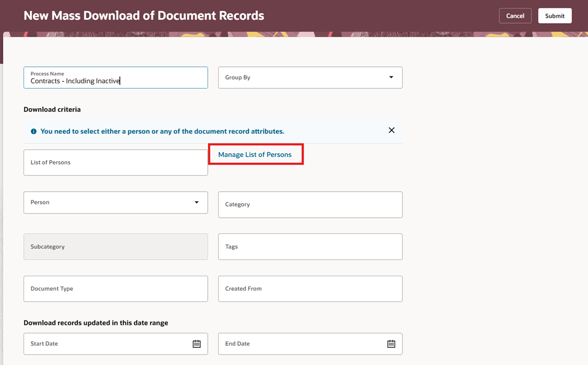This screenshot has width=588, height=365.
Task: Click the blue info icon in message
Action: tap(34, 132)
